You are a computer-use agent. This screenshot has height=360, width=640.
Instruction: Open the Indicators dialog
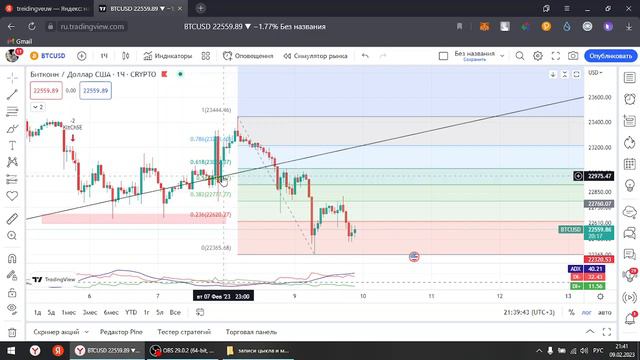(167, 56)
